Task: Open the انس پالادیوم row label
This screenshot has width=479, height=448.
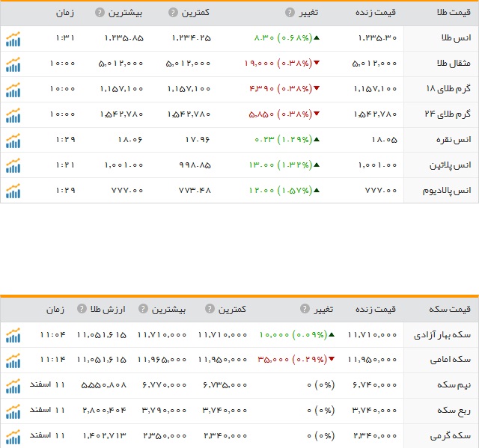Action: pyautogui.click(x=447, y=191)
